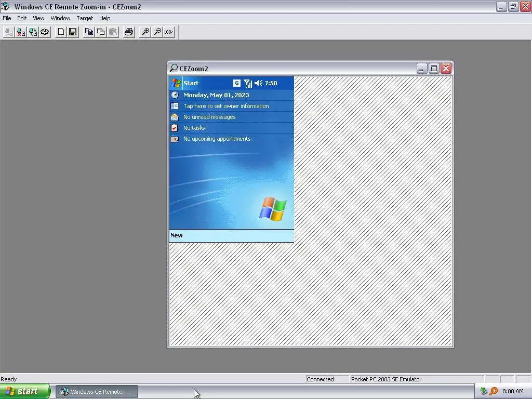Open No upcoming appointments entry
Image resolution: width=532 pixels, height=399 pixels.
pyautogui.click(x=217, y=139)
